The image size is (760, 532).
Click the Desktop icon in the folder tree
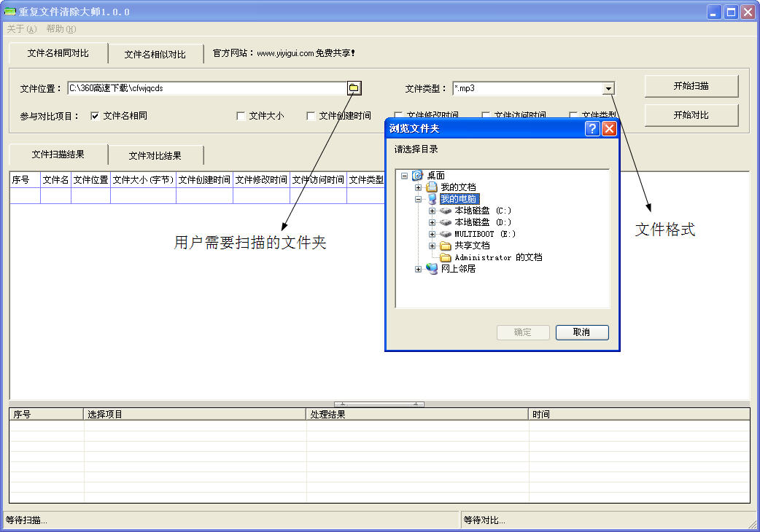(417, 175)
